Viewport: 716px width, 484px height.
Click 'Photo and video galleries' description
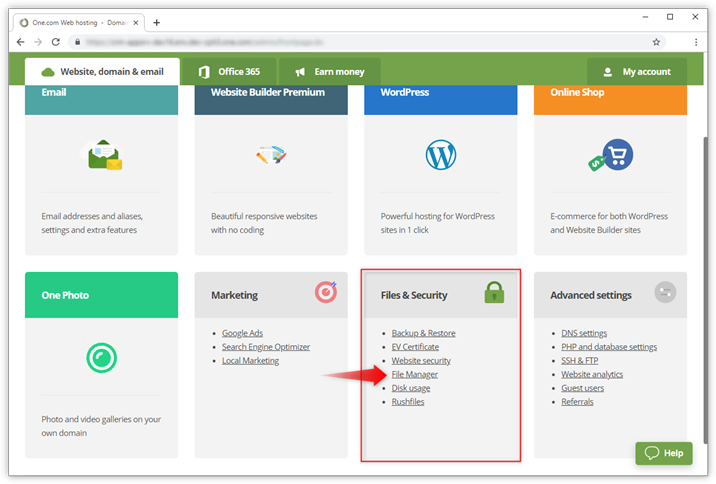[101, 426]
